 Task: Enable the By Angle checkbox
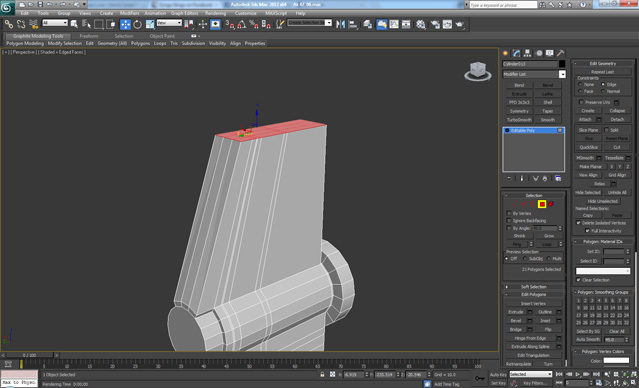[509, 228]
